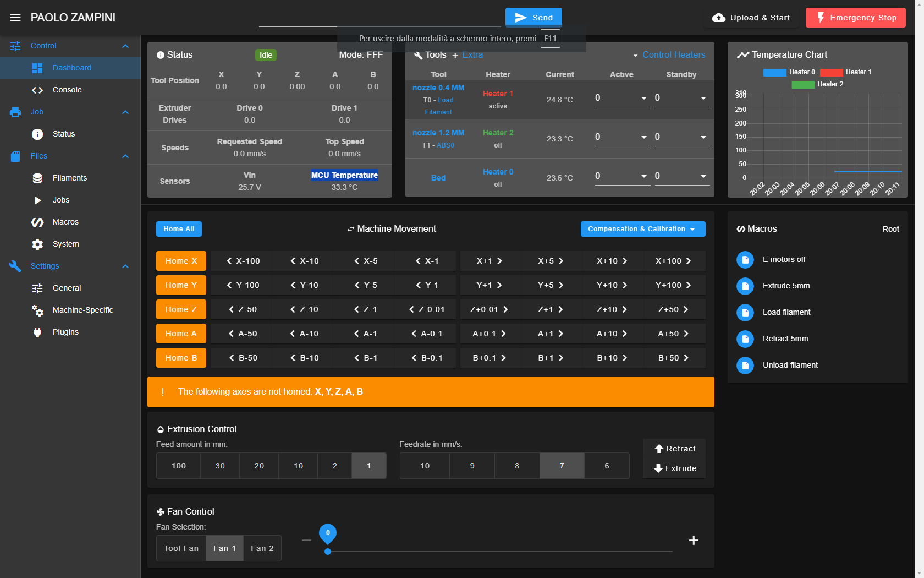This screenshot has height=578, width=924.
Task: Click the Machine-Specific gears icon
Action: 37,310
